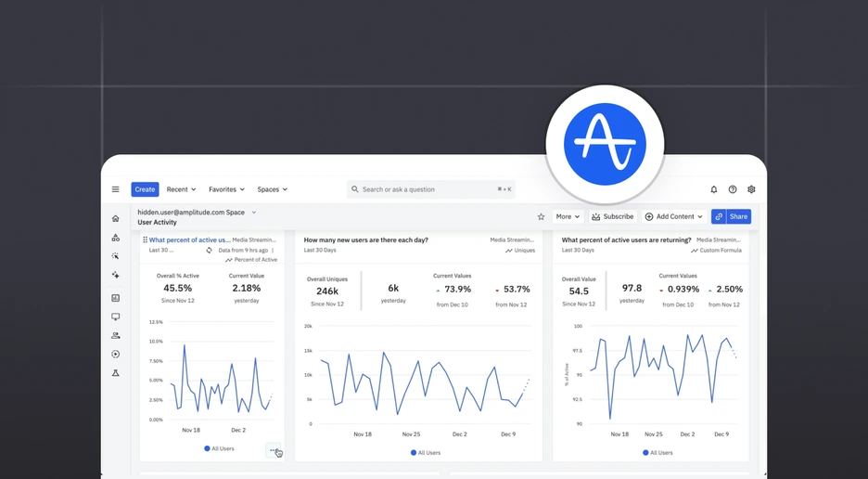Click the 73.9% from Dec 10 value
This screenshot has width=868, height=479.
[x=458, y=290]
